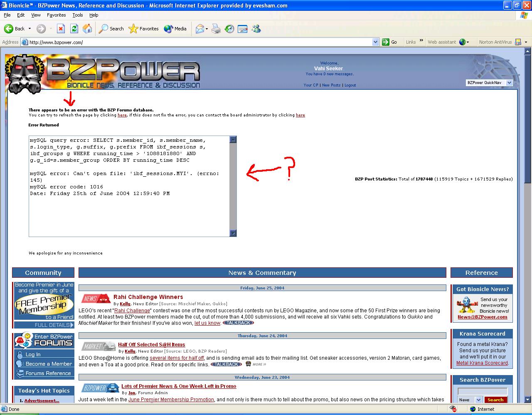Enter BZPower Forums via the banner
Image resolution: width=532 pixels, height=415 pixels.
(x=43, y=340)
